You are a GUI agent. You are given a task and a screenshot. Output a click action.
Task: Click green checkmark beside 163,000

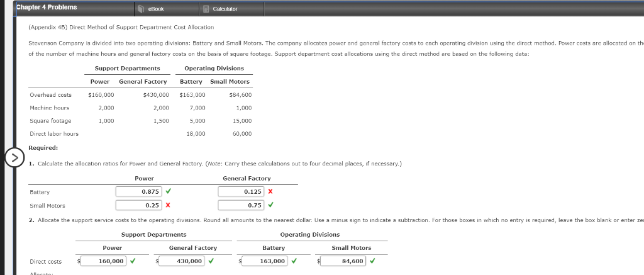pos(294,261)
